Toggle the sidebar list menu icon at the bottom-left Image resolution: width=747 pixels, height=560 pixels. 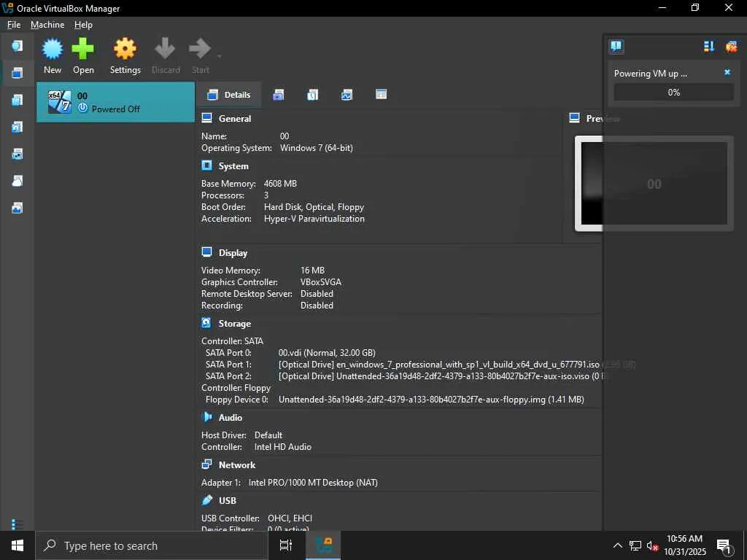pyautogui.click(x=16, y=524)
